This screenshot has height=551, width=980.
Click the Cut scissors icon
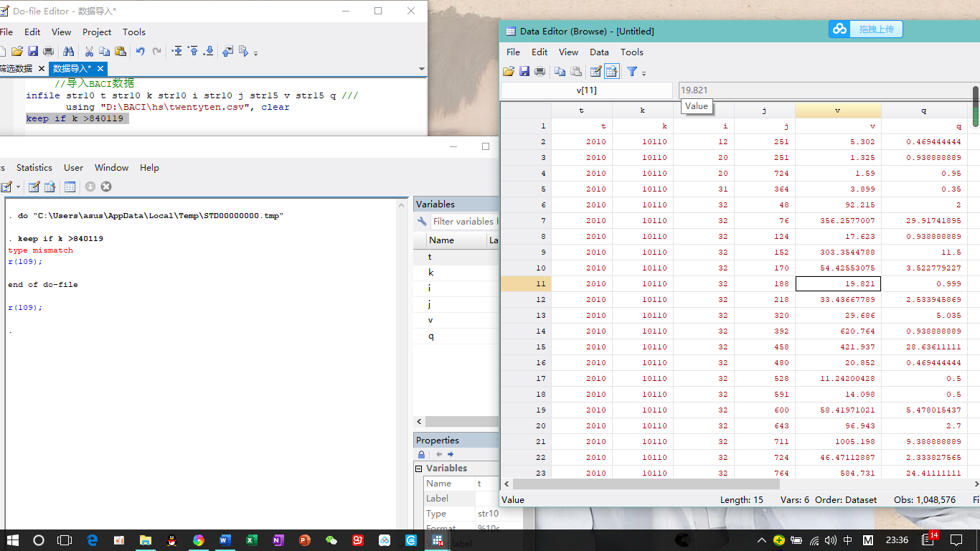tap(89, 51)
